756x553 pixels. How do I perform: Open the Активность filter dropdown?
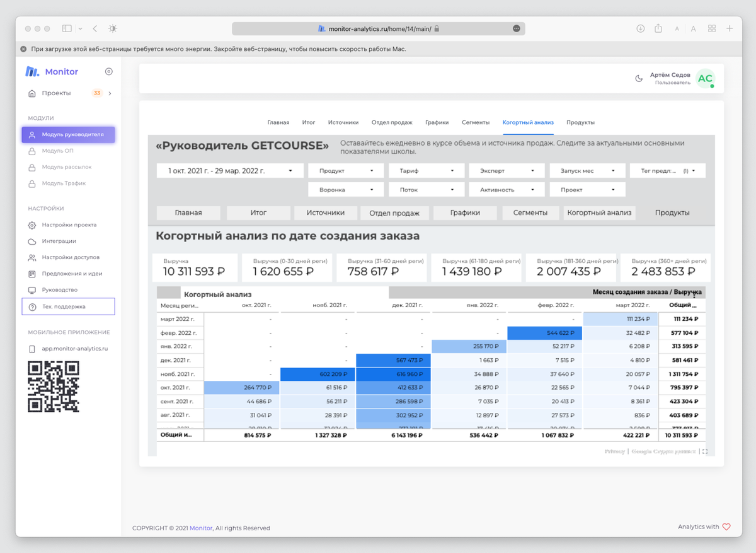pyautogui.click(x=507, y=190)
